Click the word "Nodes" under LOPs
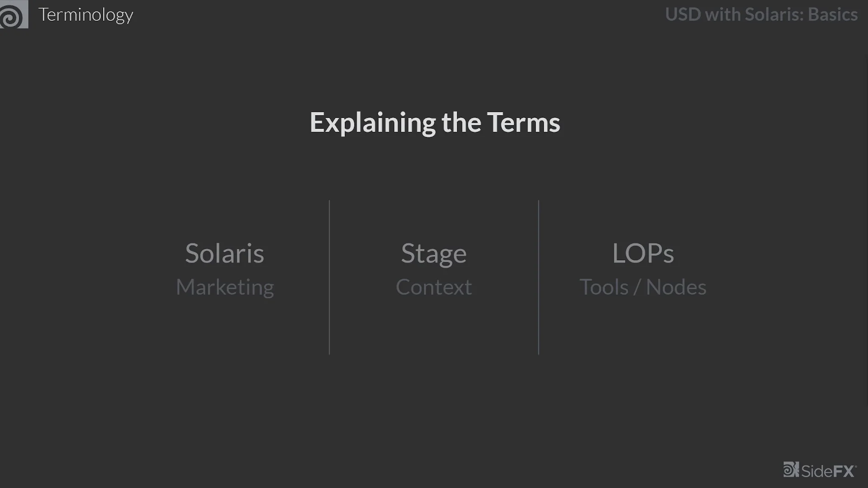Image resolution: width=868 pixels, height=488 pixels. pyautogui.click(x=676, y=287)
